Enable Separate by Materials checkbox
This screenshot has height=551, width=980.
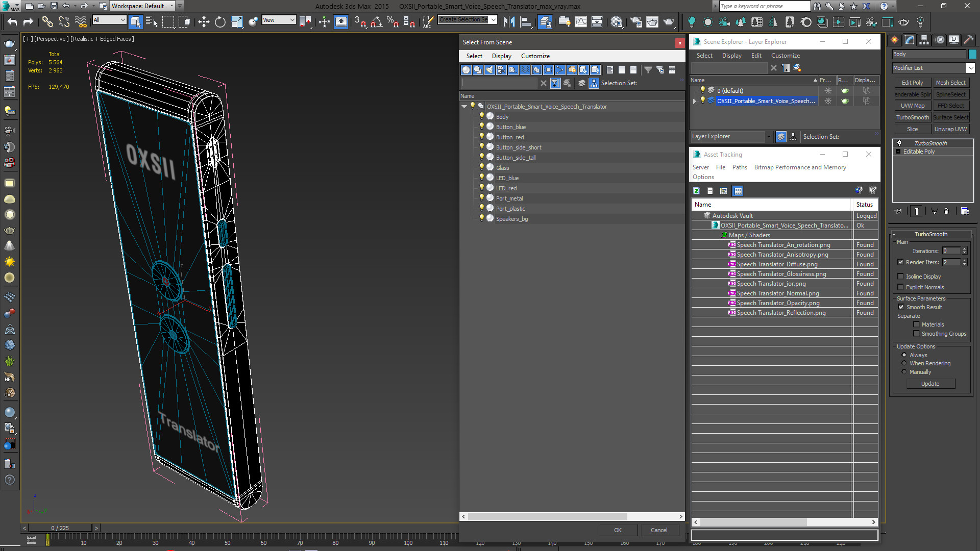[916, 324]
